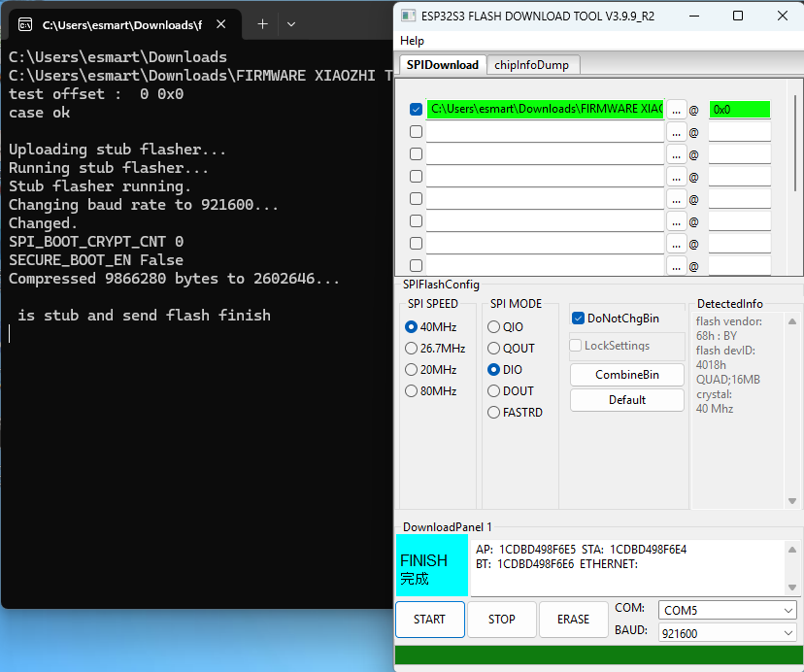This screenshot has width=804, height=672.
Task: Click browse button on second file row
Action: pyautogui.click(x=676, y=132)
